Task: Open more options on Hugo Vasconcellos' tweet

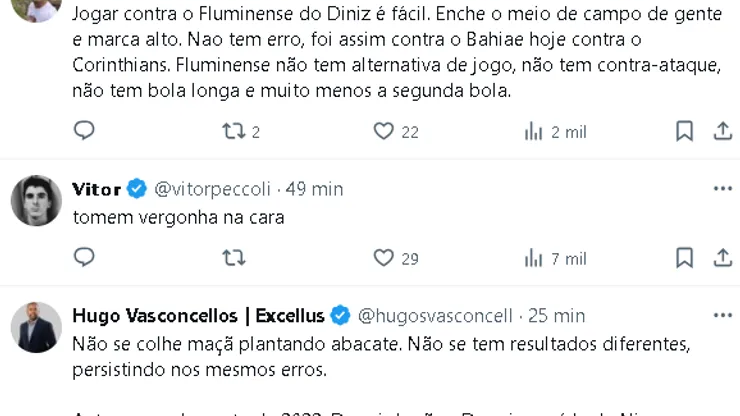Action: pyautogui.click(x=722, y=315)
